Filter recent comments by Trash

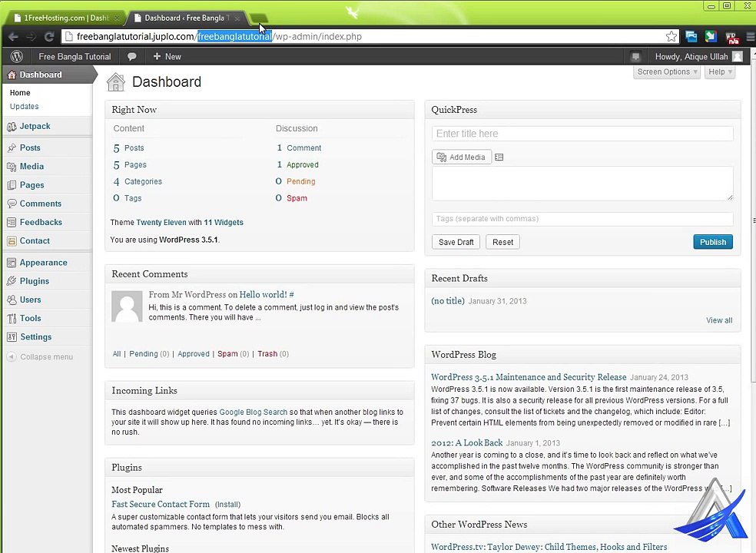pyautogui.click(x=267, y=354)
